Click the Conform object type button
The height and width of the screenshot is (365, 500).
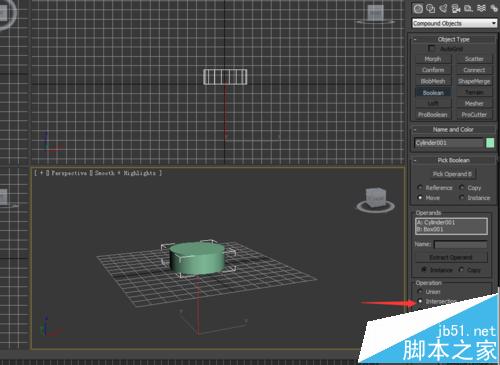point(433,70)
